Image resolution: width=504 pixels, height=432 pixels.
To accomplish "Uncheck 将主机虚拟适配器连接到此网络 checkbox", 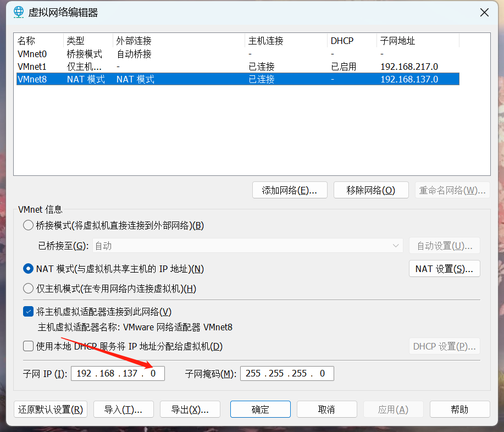I will tap(28, 312).
